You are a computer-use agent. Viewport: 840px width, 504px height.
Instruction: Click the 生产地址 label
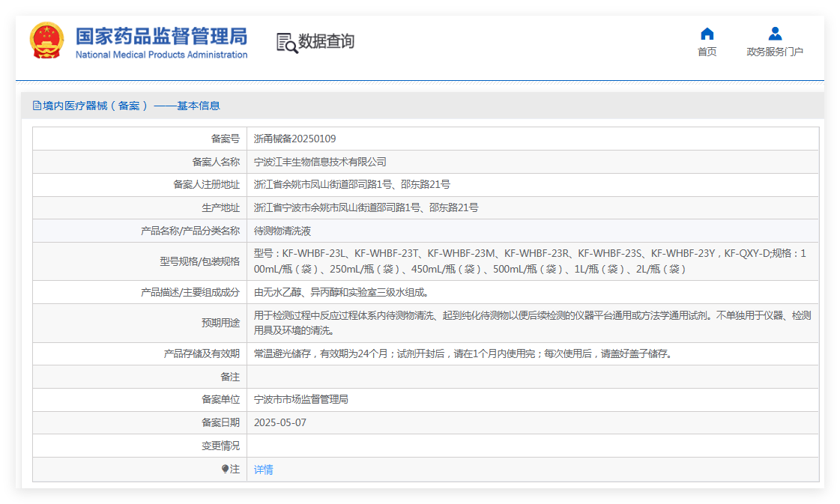click(x=221, y=207)
